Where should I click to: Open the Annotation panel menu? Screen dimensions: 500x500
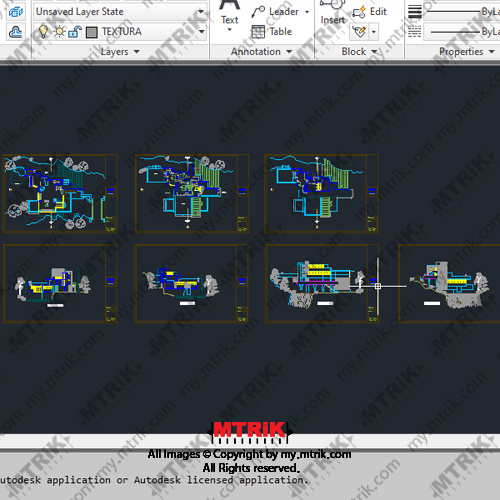(261, 52)
